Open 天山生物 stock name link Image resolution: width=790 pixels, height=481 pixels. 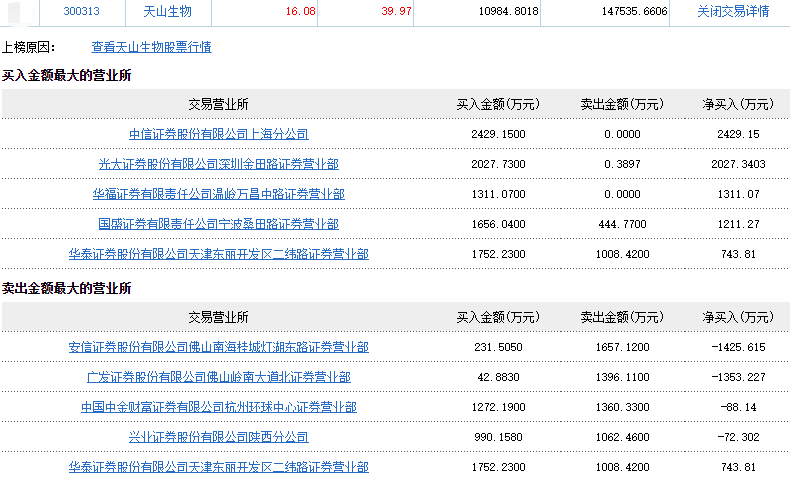[x=167, y=11]
